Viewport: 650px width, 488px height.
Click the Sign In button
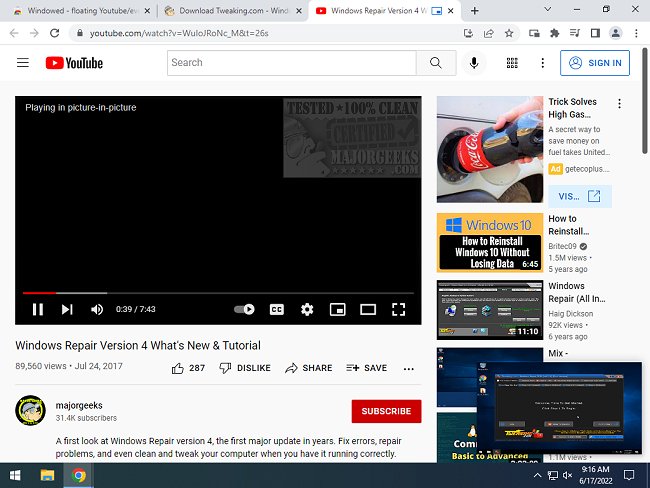594,63
